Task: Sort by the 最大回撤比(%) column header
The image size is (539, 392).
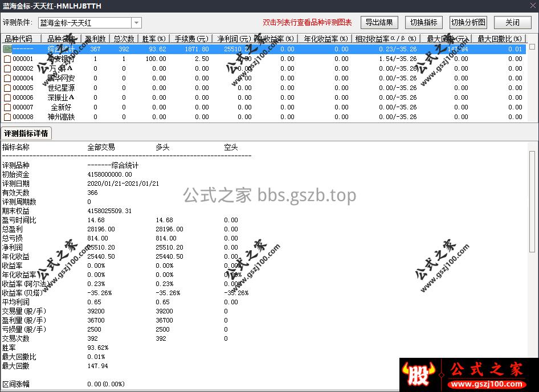Action: point(500,39)
